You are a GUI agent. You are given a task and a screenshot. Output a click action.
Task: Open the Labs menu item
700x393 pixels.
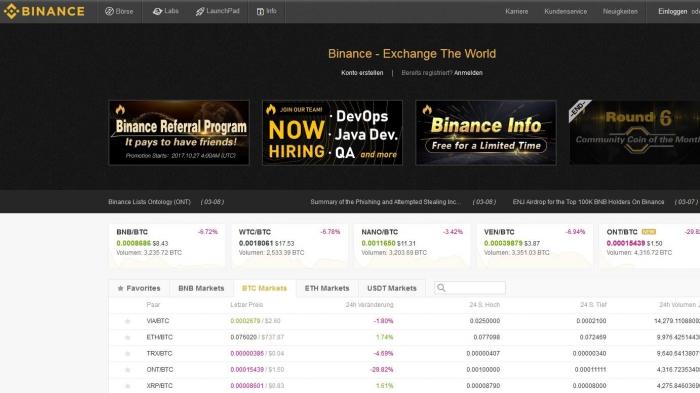pos(166,11)
